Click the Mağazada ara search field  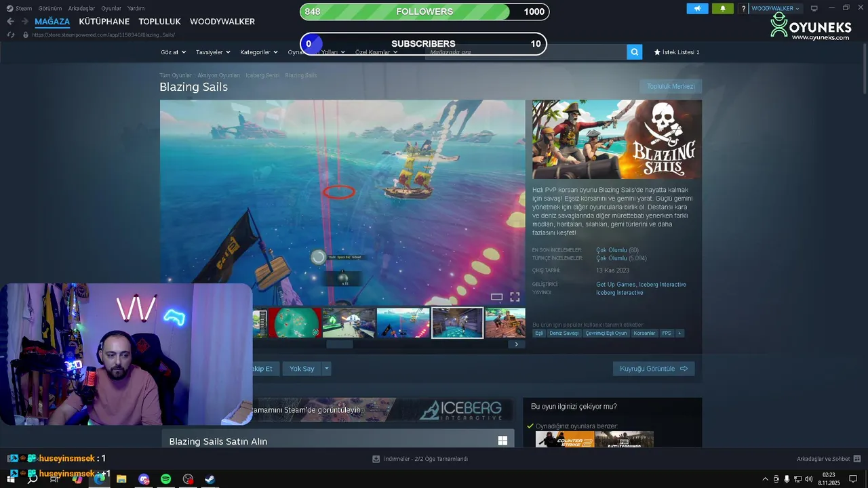click(x=526, y=52)
